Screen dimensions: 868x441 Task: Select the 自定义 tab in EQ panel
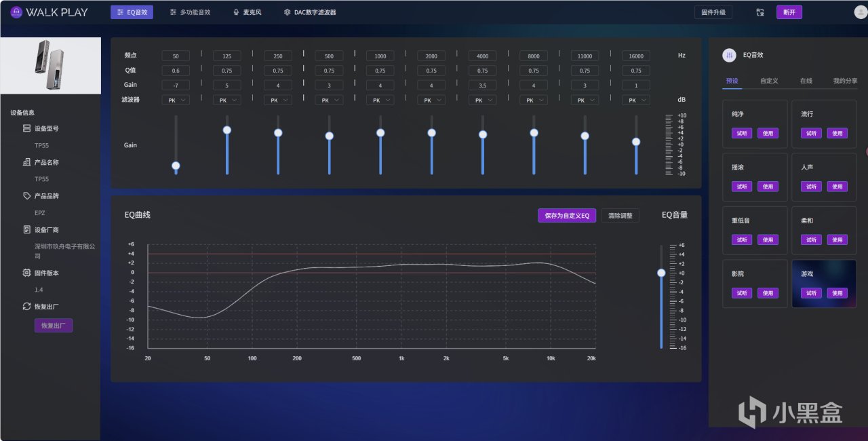(769, 81)
